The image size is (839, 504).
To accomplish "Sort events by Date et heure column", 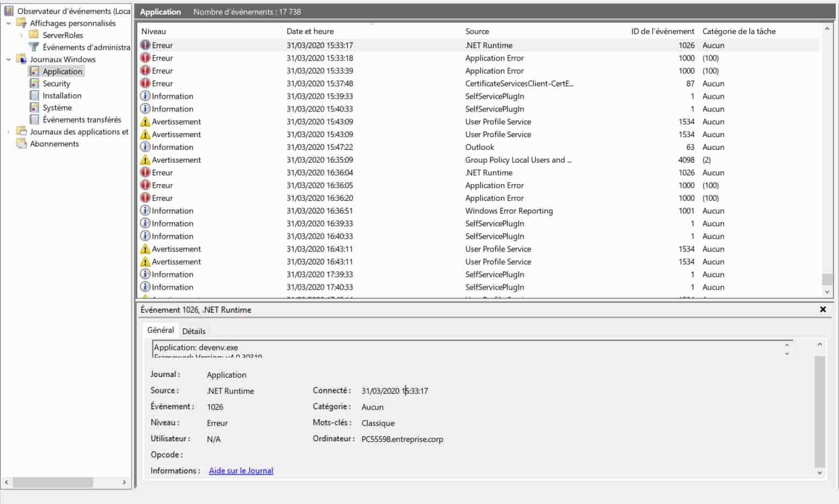I will [x=310, y=32].
